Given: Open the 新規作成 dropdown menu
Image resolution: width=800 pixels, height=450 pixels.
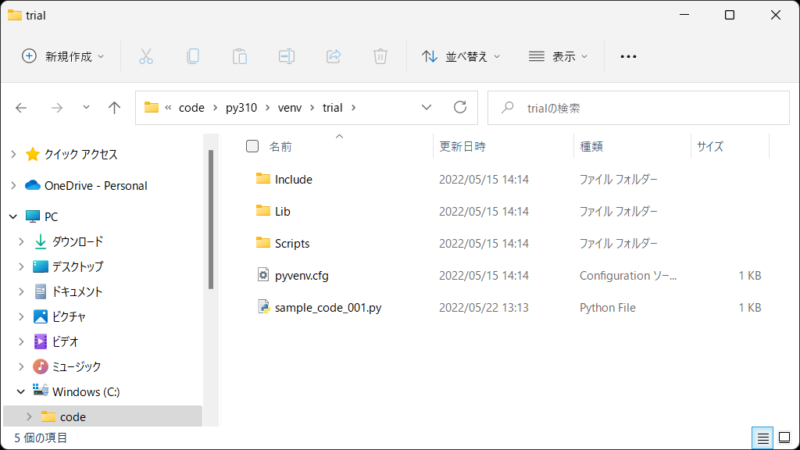Looking at the screenshot, I should [x=63, y=56].
